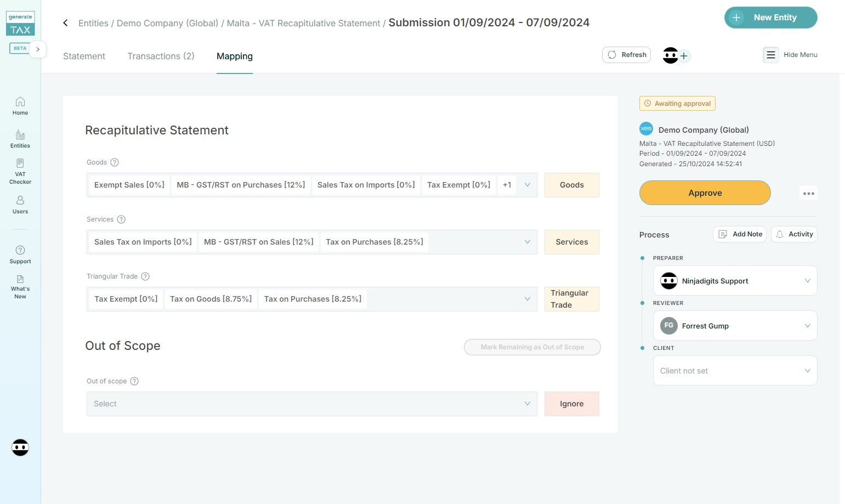This screenshot has width=845, height=504.
Task: Click the Exempt Sales [0%] tag
Action: point(129,185)
